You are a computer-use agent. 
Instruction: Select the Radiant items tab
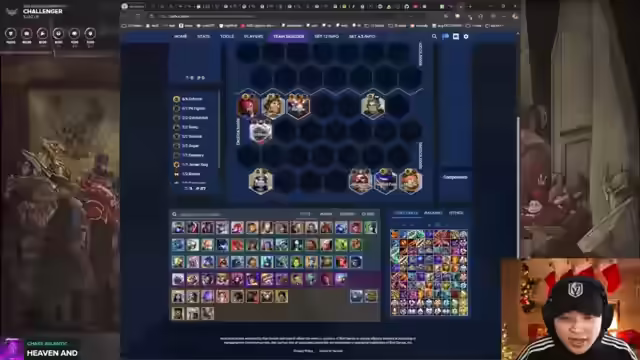click(433, 213)
